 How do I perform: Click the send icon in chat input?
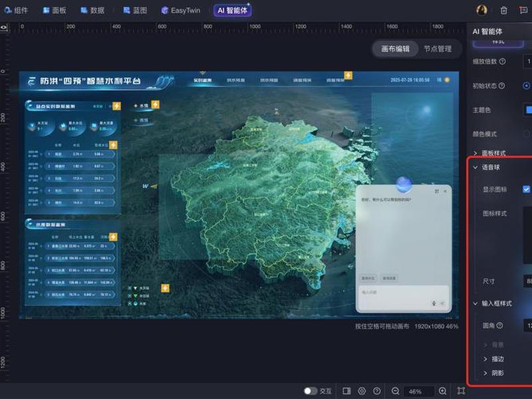pyautogui.click(x=442, y=303)
